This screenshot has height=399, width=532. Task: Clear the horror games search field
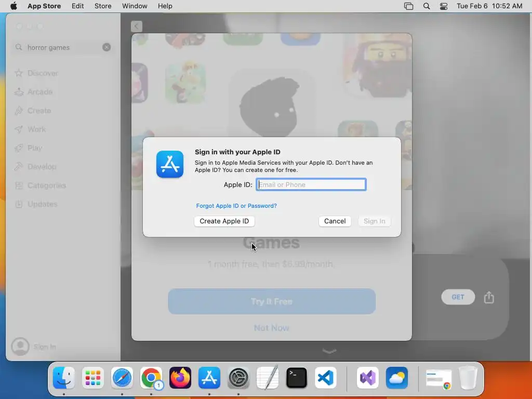[x=107, y=47]
